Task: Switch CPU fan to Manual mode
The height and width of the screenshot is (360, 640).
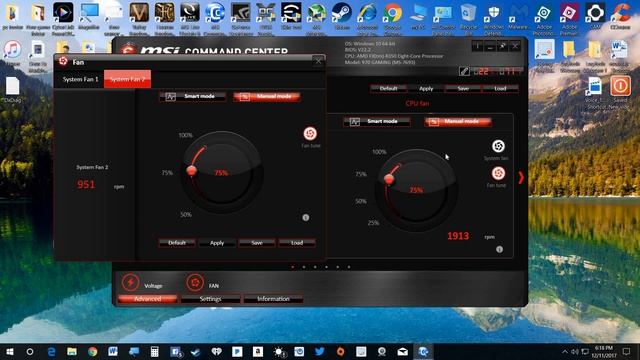Action: coord(458,121)
